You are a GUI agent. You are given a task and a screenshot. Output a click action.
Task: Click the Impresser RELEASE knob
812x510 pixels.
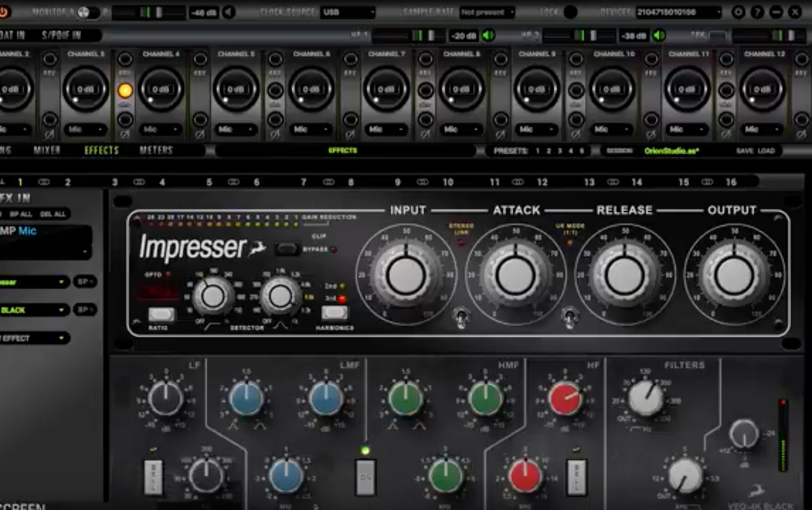(x=625, y=276)
